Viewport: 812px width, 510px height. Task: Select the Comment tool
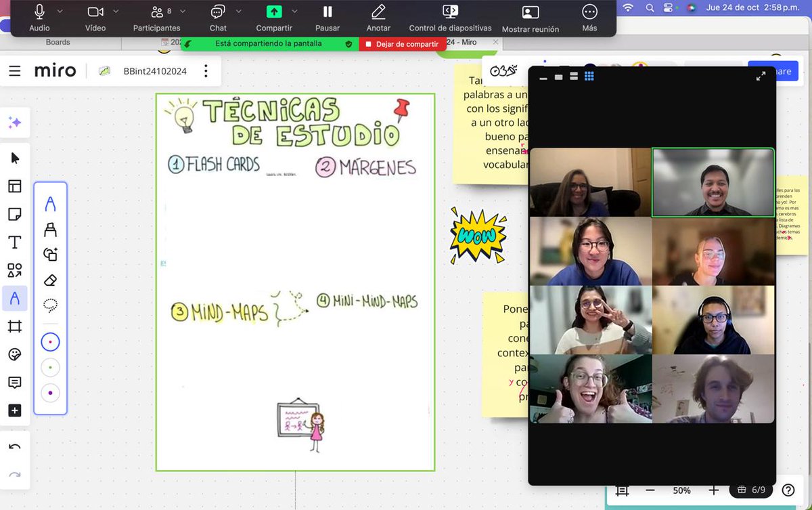pyautogui.click(x=15, y=383)
